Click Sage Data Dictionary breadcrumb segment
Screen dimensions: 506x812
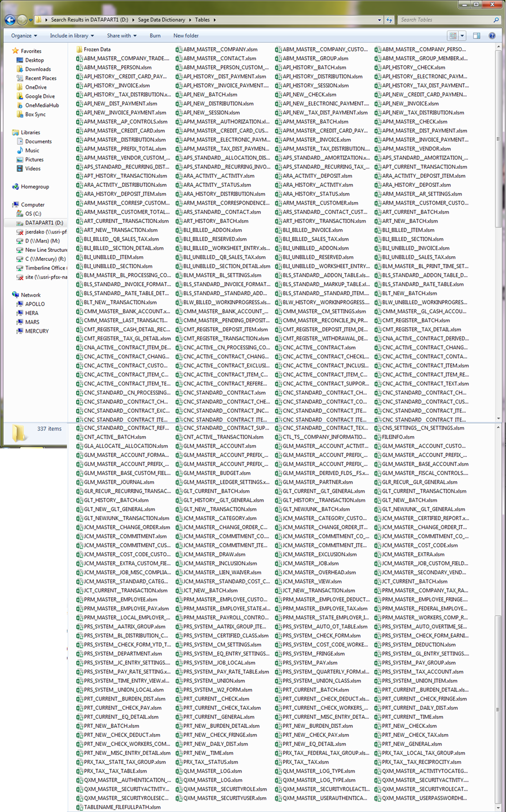pos(161,20)
